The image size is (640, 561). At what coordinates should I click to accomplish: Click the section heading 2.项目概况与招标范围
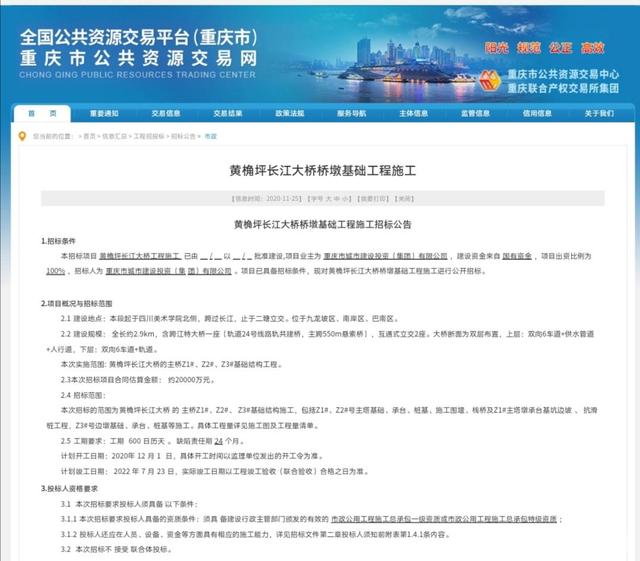click(x=77, y=303)
